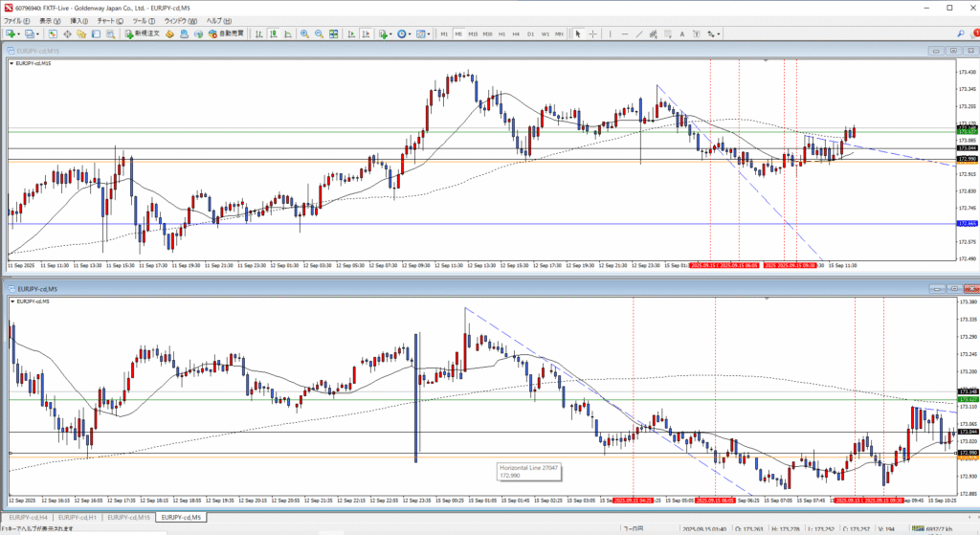Select the D1 timeframe button
Screen dimensions: 980x535
[x=530, y=33]
